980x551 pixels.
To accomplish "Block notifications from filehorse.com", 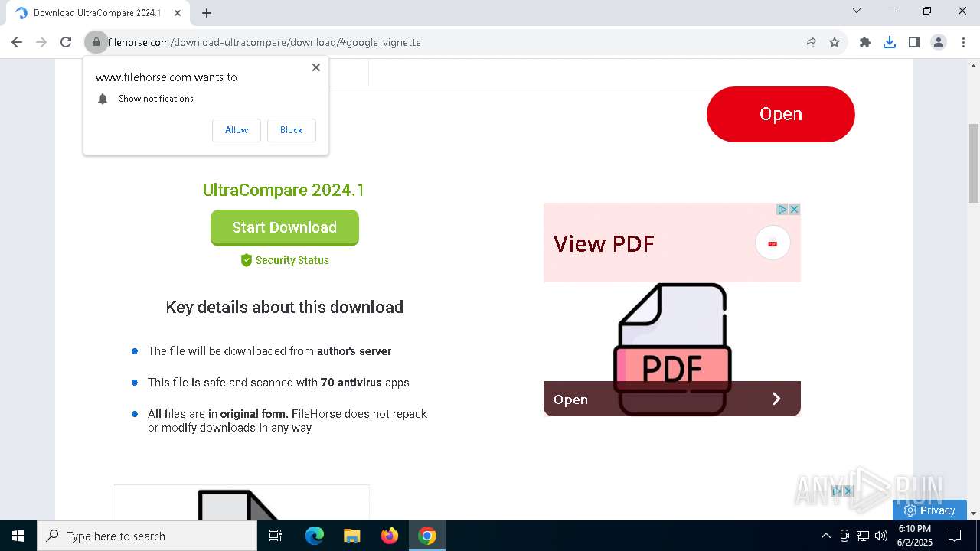I will pyautogui.click(x=291, y=130).
